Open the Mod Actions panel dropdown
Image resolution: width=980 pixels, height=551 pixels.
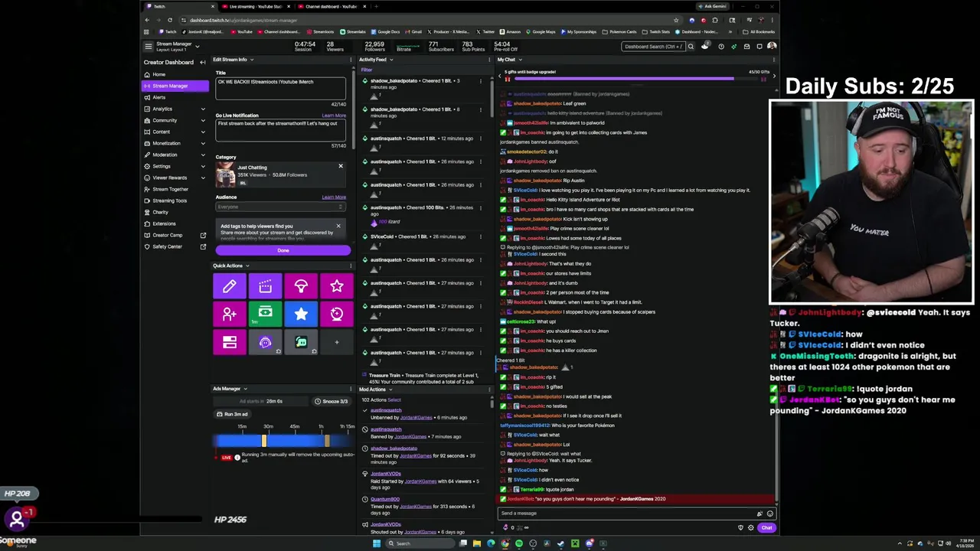tap(390, 390)
